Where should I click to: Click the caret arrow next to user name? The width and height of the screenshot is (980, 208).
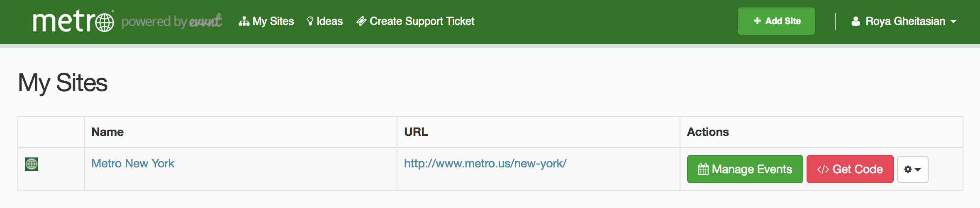point(953,22)
